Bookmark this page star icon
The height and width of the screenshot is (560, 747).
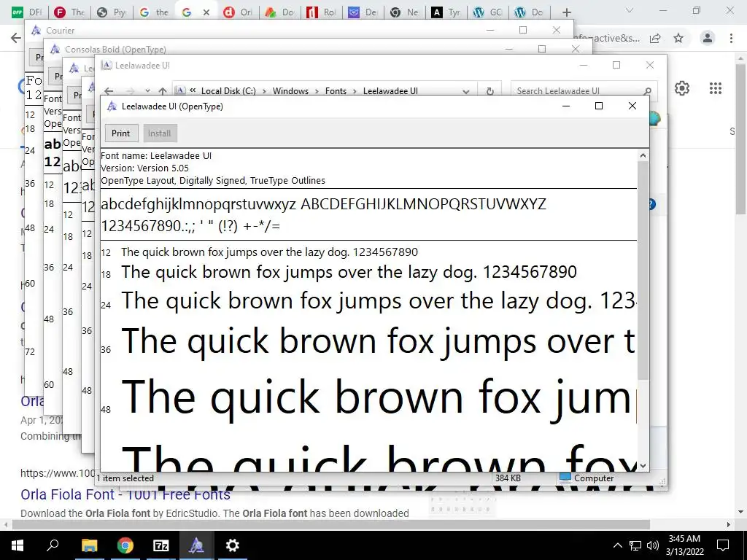(678, 38)
